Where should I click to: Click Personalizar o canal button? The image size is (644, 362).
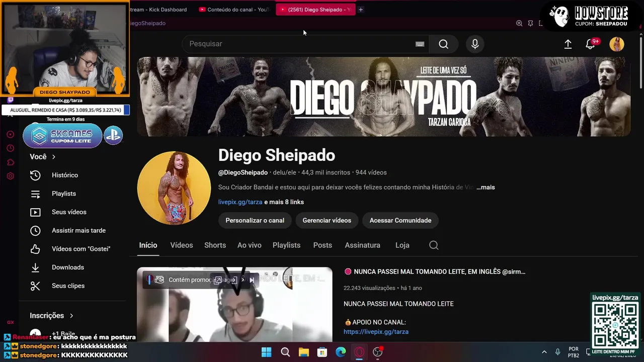255,220
